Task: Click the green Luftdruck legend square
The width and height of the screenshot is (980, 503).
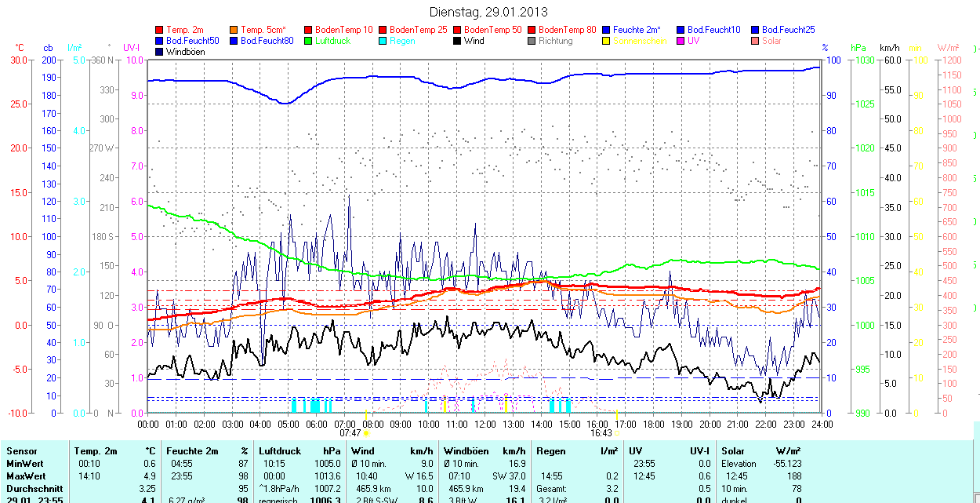Action: [x=308, y=41]
